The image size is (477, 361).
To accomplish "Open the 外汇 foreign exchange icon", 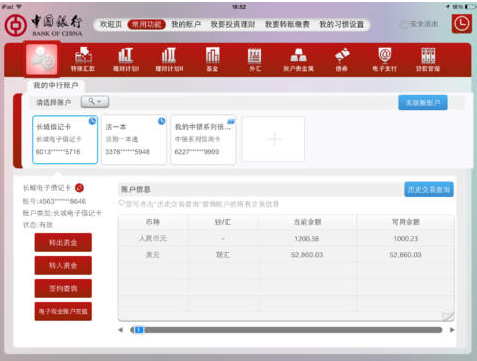I will [255, 60].
